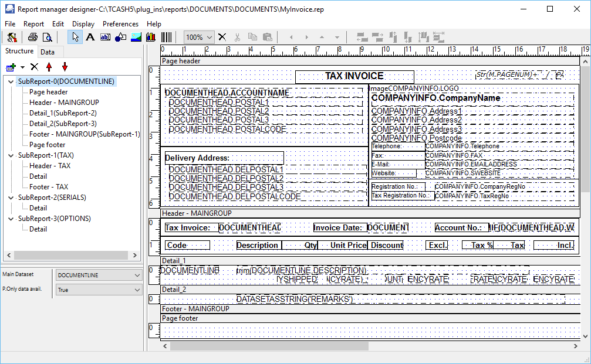The height and width of the screenshot is (364, 591).
Task: Choose the image insert tool
Action: (x=136, y=38)
